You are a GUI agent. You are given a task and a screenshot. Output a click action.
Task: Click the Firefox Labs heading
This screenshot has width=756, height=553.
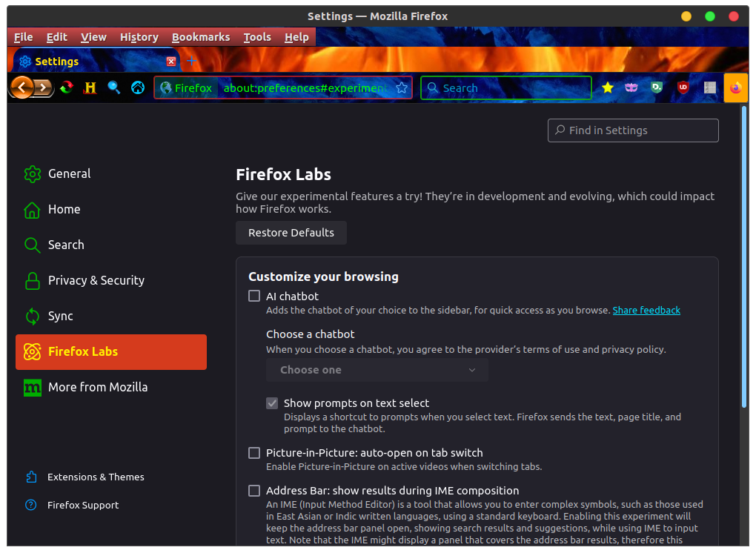tap(283, 174)
